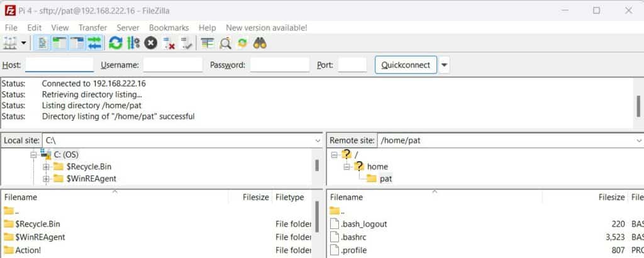This screenshot has width=644, height=258.
Task: Cancel the current operation
Action: (x=151, y=43)
